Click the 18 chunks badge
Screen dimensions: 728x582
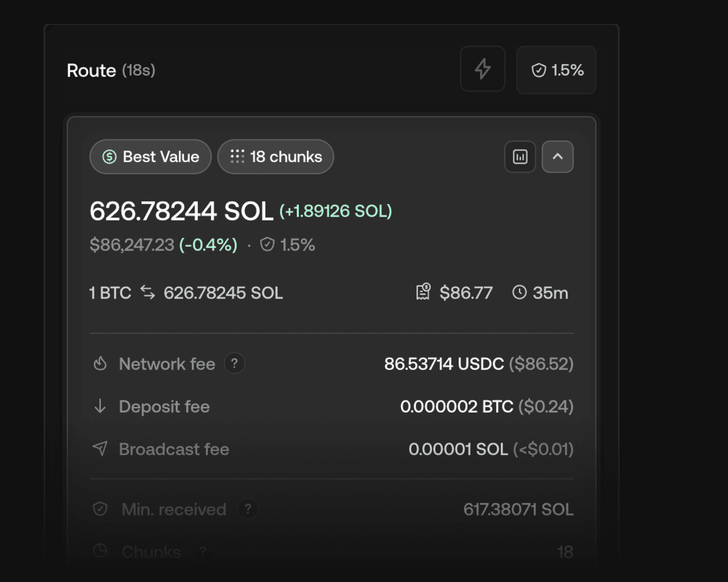(276, 157)
